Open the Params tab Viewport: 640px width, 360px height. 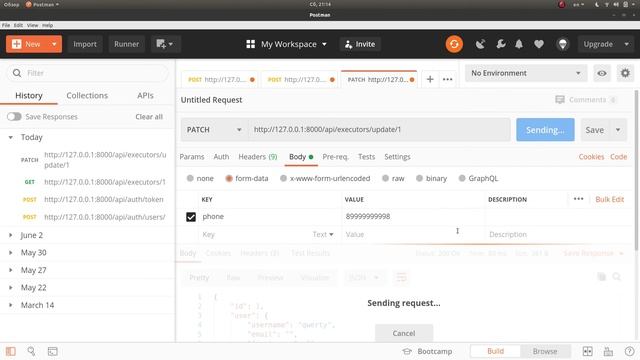tap(192, 157)
